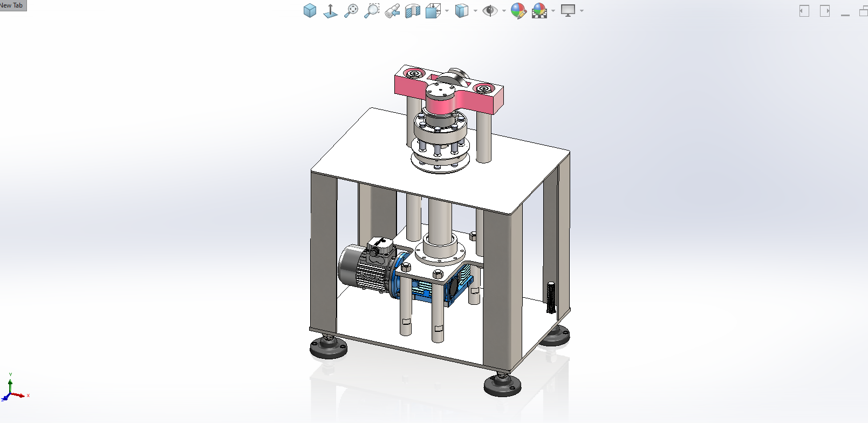The width and height of the screenshot is (868, 423).
Task: Open the View Orientation dropdown arrow
Action: 447,11
